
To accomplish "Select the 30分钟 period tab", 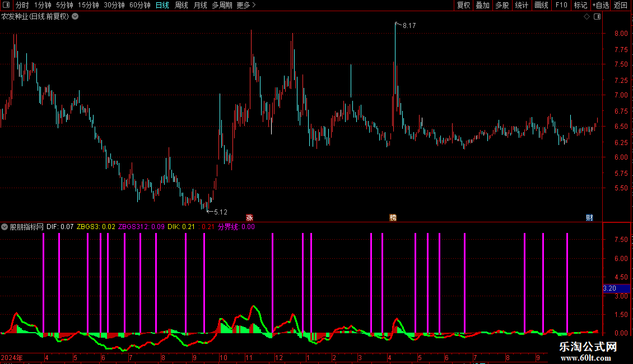I will pyautogui.click(x=114, y=5).
